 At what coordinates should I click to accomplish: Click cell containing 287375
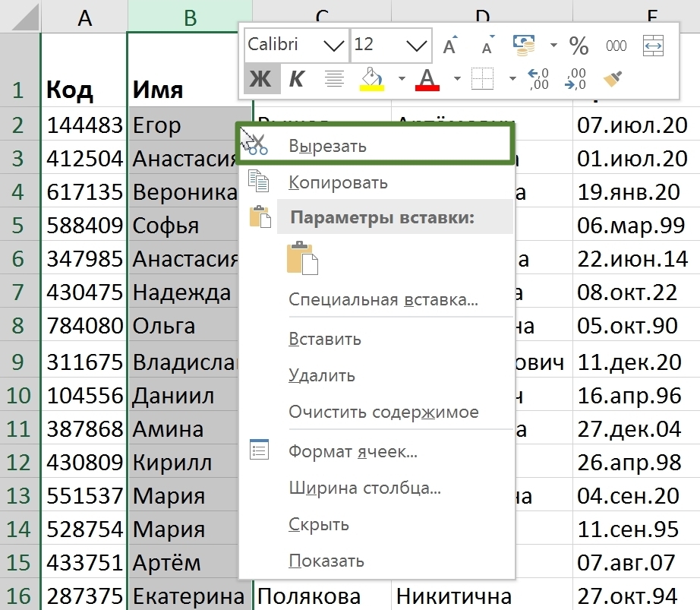[x=84, y=596]
